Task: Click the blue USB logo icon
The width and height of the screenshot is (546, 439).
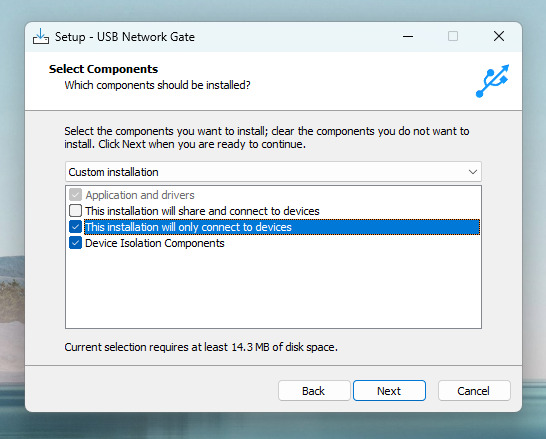Action: [492, 81]
